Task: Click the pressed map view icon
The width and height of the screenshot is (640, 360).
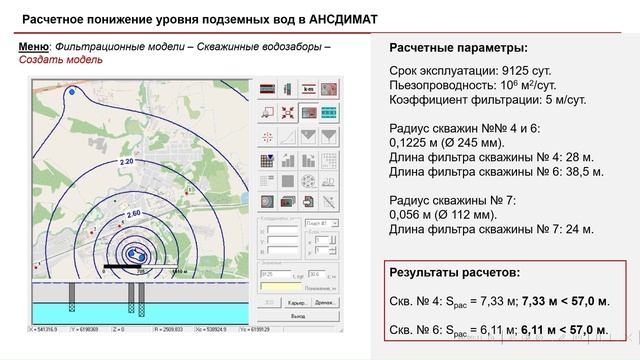Action: click(x=309, y=113)
